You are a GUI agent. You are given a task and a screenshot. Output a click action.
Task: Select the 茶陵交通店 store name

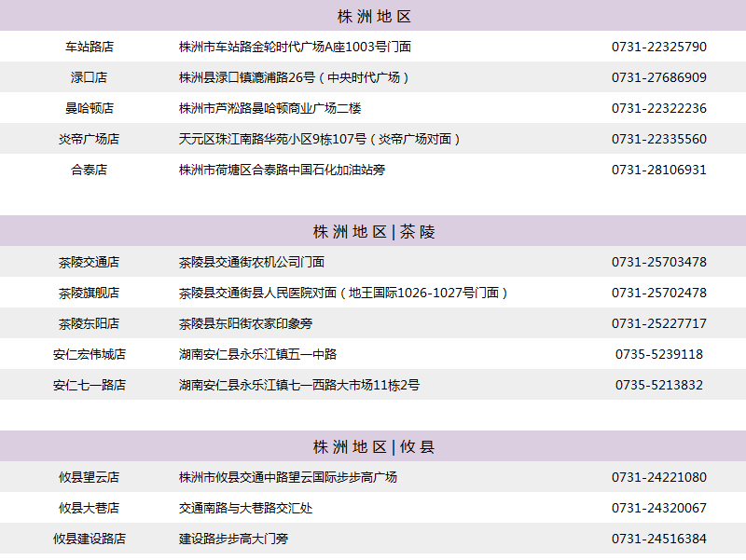pyautogui.click(x=90, y=262)
